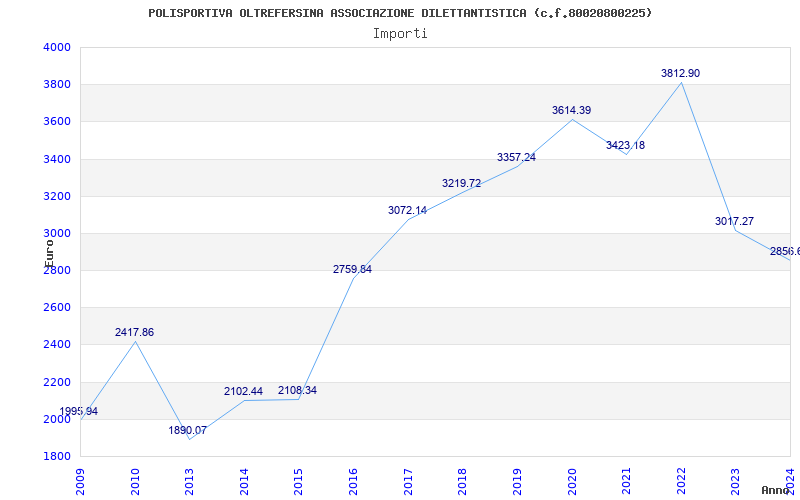
Task: Click the x-axis year 2010
Action: [135, 481]
